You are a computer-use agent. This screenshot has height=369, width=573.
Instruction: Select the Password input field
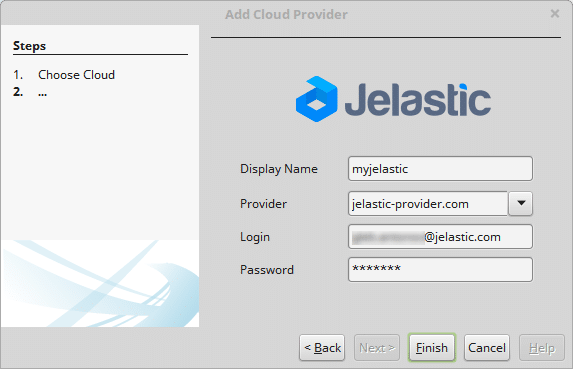440,270
